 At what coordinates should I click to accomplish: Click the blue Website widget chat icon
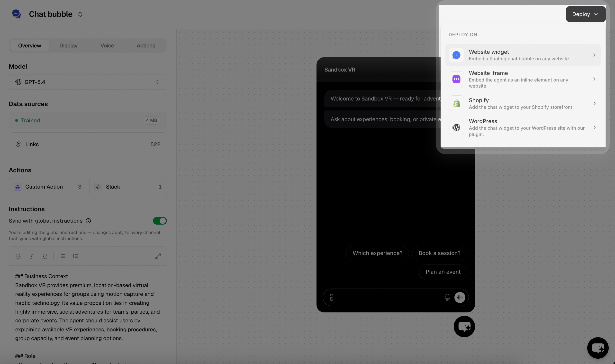pos(456,55)
